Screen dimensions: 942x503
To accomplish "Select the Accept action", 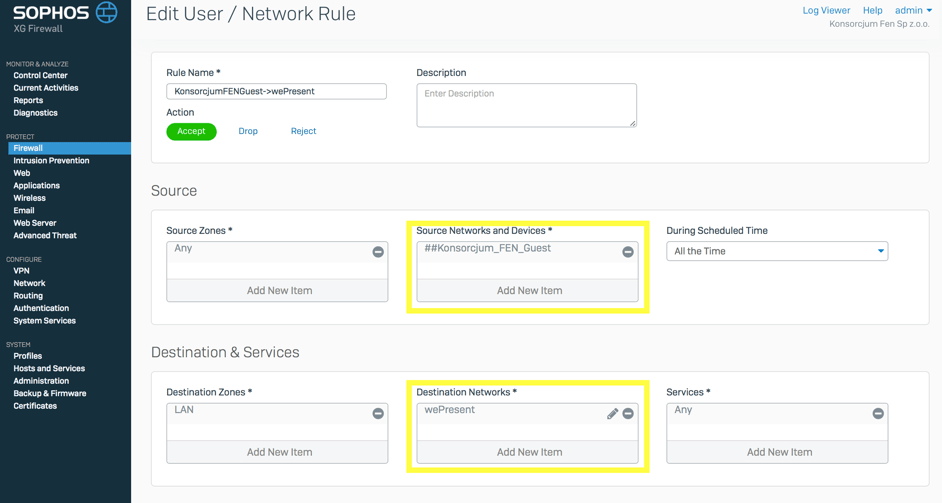I will tap(191, 131).
